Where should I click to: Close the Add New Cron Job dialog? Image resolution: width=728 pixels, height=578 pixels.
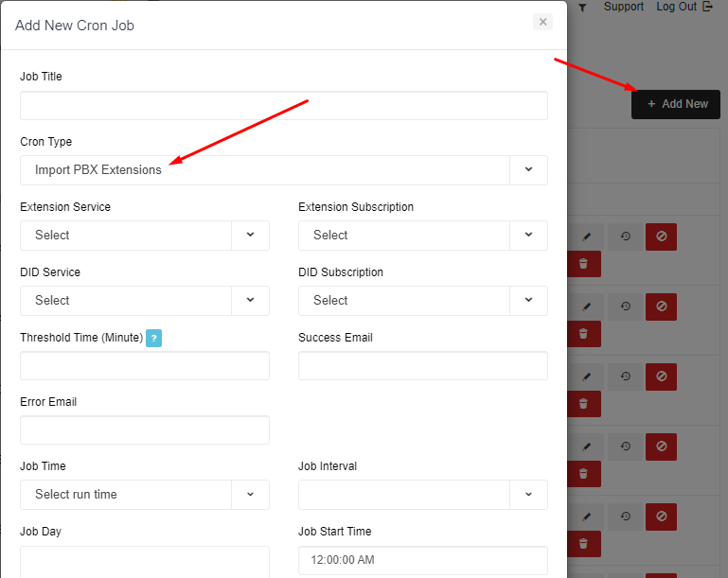[542, 22]
